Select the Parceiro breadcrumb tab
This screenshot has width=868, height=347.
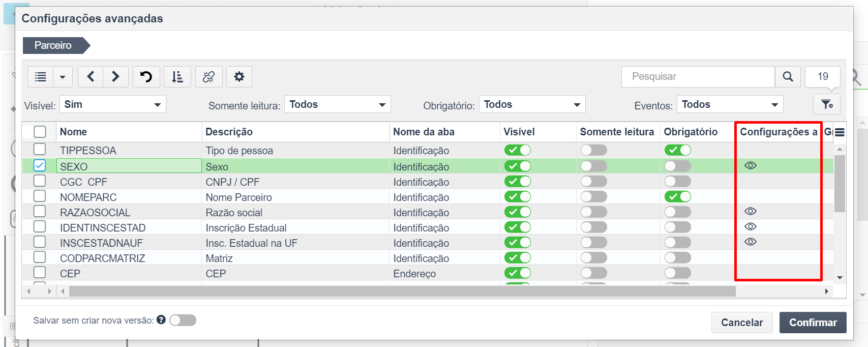click(53, 45)
